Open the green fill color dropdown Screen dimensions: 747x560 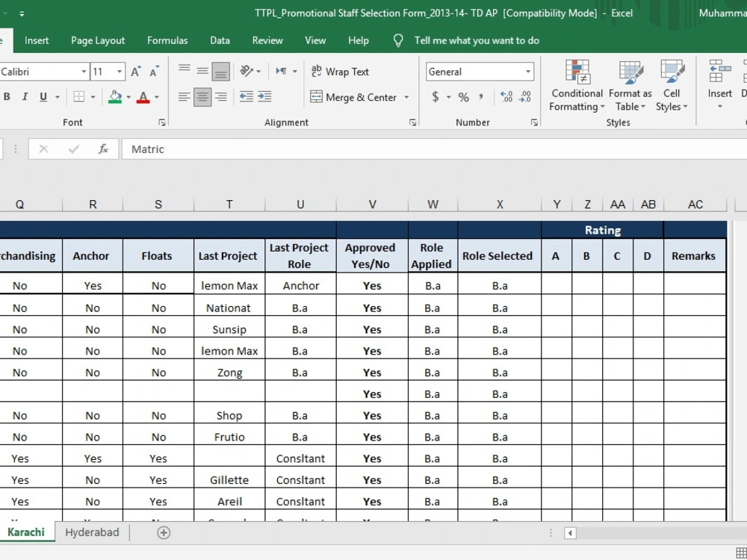(x=128, y=97)
